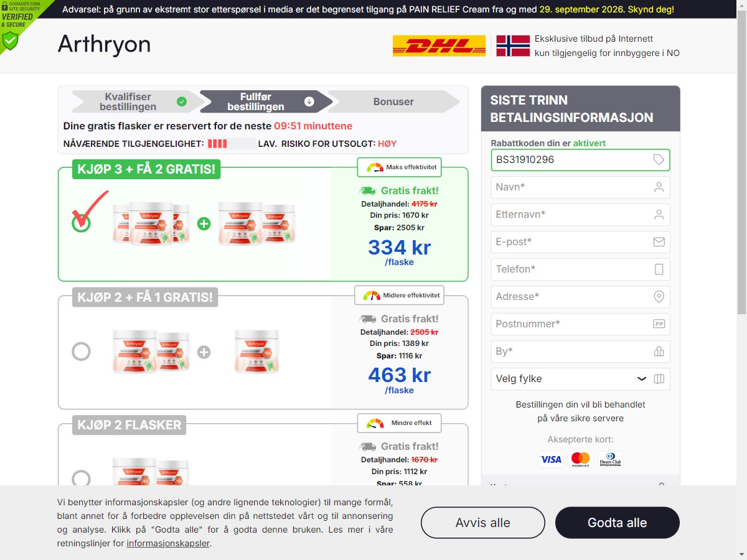Click the DHL logo
Viewport: 747px width, 560px height.
click(439, 46)
